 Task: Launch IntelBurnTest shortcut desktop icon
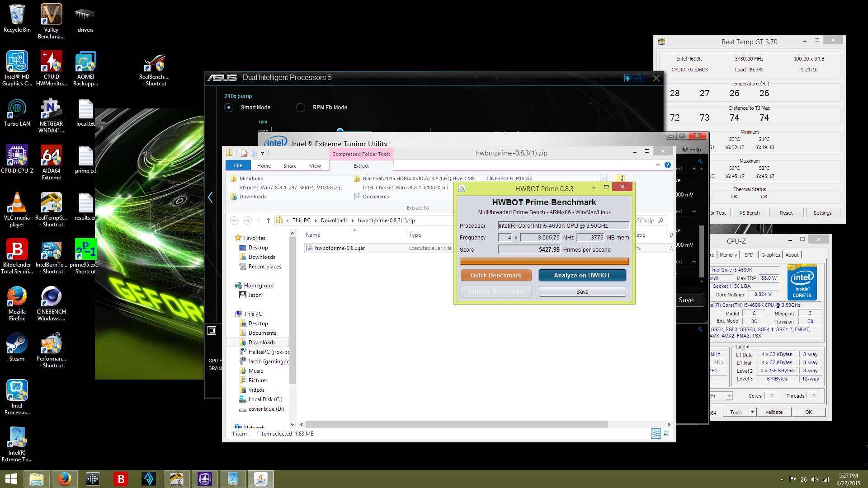(51, 256)
